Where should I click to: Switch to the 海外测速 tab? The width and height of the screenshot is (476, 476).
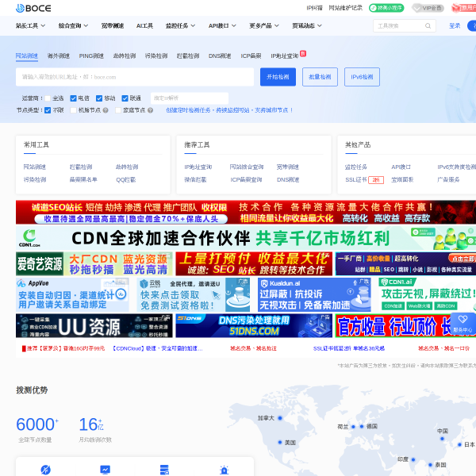[x=59, y=56]
